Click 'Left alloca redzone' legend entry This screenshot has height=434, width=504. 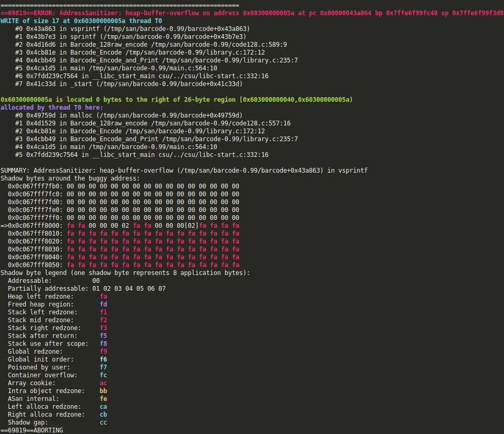tap(57, 407)
